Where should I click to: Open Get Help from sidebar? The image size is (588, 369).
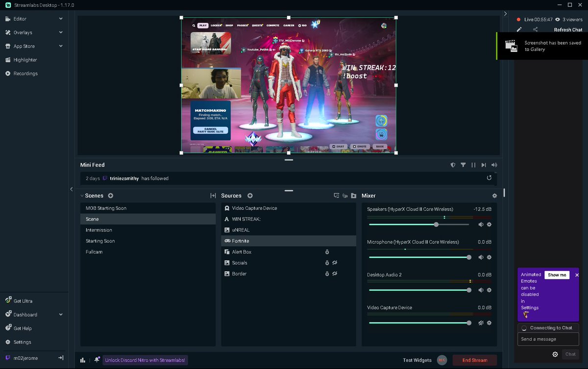(x=19, y=328)
